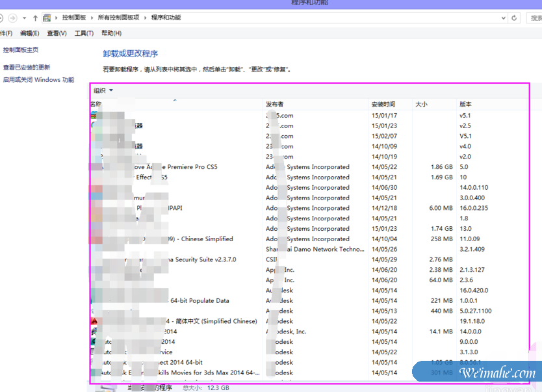This screenshot has height=392, width=542.
Task: Click the Control Panel folder icon in address bar
Action: 46,18
